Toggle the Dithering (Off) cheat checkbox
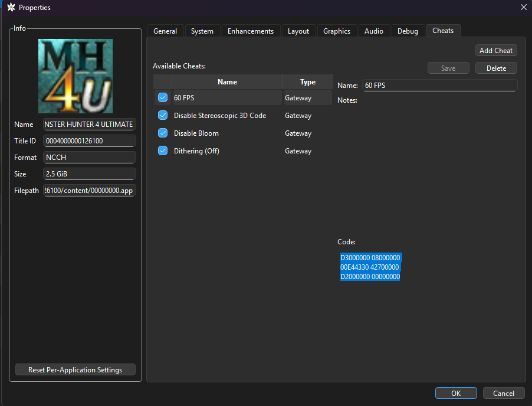Image resolution: width=532 pixels, height=406 pixels. [x=163, y=151]
